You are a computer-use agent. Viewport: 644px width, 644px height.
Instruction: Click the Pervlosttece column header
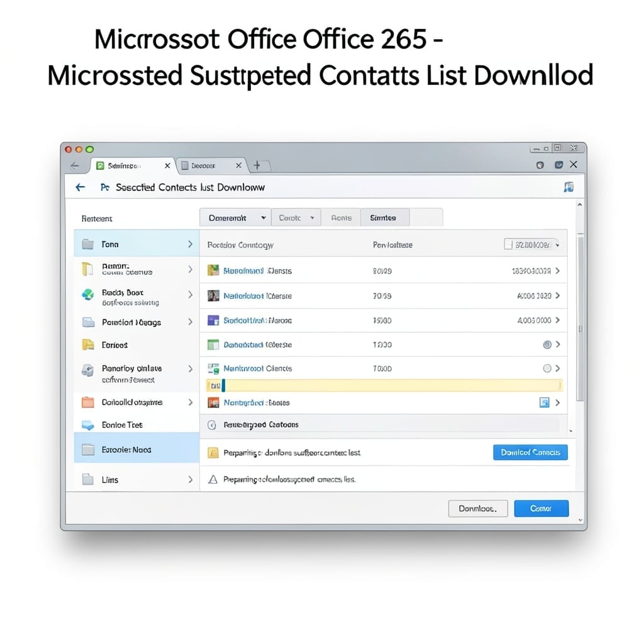point(392,245)
